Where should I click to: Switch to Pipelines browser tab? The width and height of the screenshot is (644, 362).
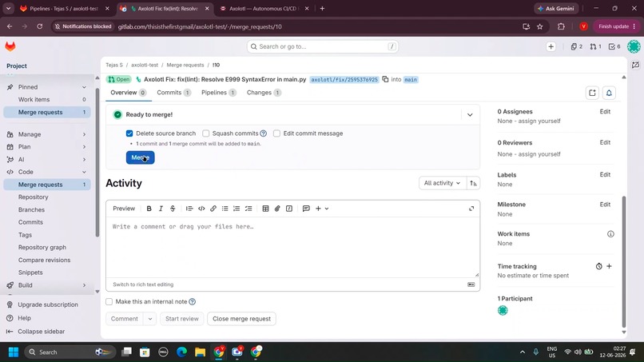click(x=64, y=8)
